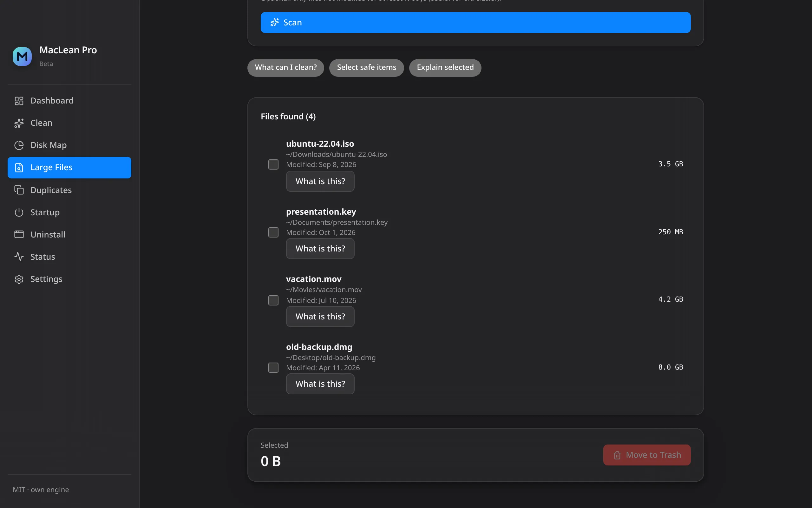Click the Large Files document icon
This screenshot has height=508, width=812.
coord(19,167)
